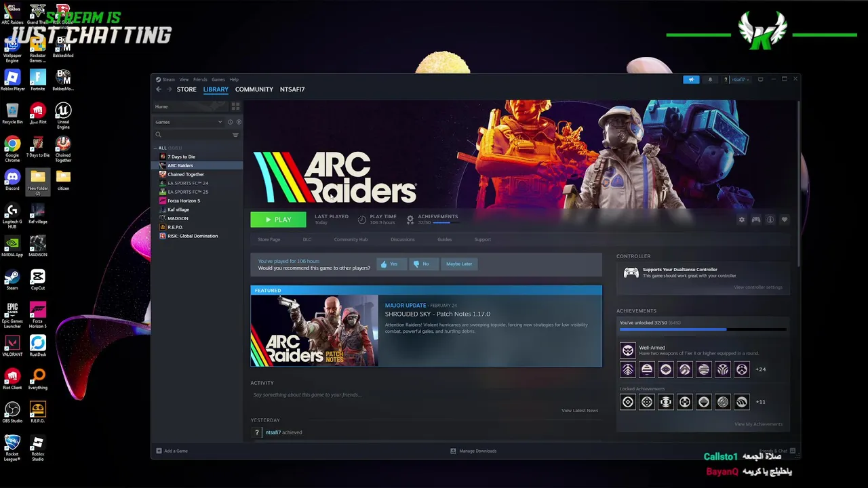Open the ntsafi7 account dropdown
The height and width of the screenshot is (488, 868).
[x=740, y=79]
